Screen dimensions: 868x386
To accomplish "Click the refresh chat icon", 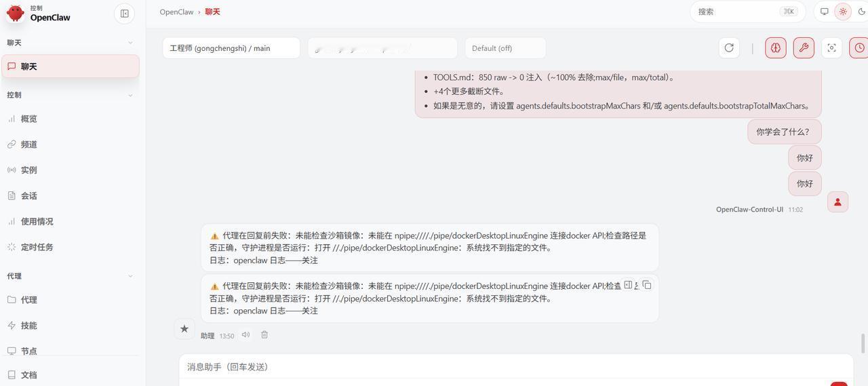I will pyautogui.click(x=729, y=47).
